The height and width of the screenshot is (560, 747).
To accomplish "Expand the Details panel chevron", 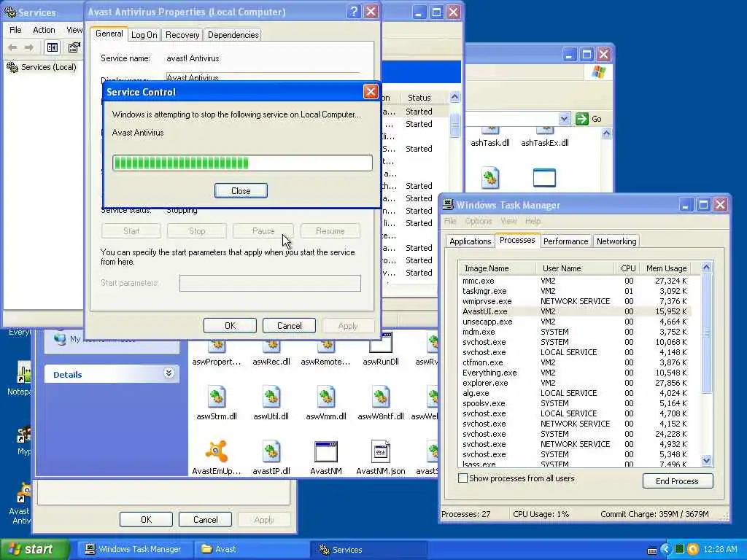I will point(169,373).
